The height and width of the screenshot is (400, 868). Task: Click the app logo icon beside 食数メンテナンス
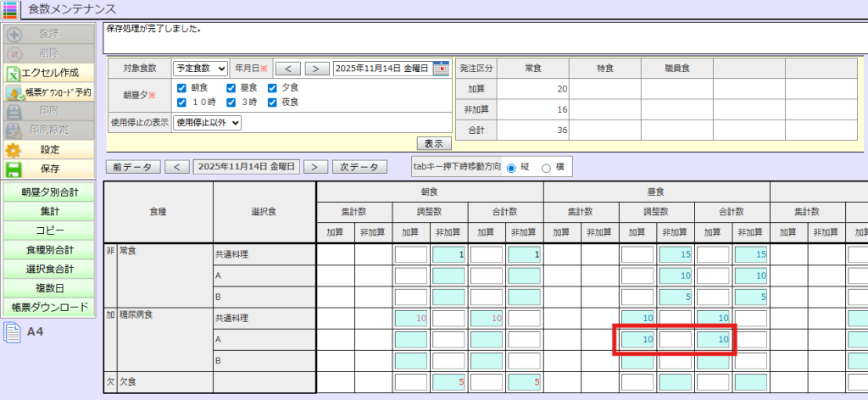coord(11,9)
